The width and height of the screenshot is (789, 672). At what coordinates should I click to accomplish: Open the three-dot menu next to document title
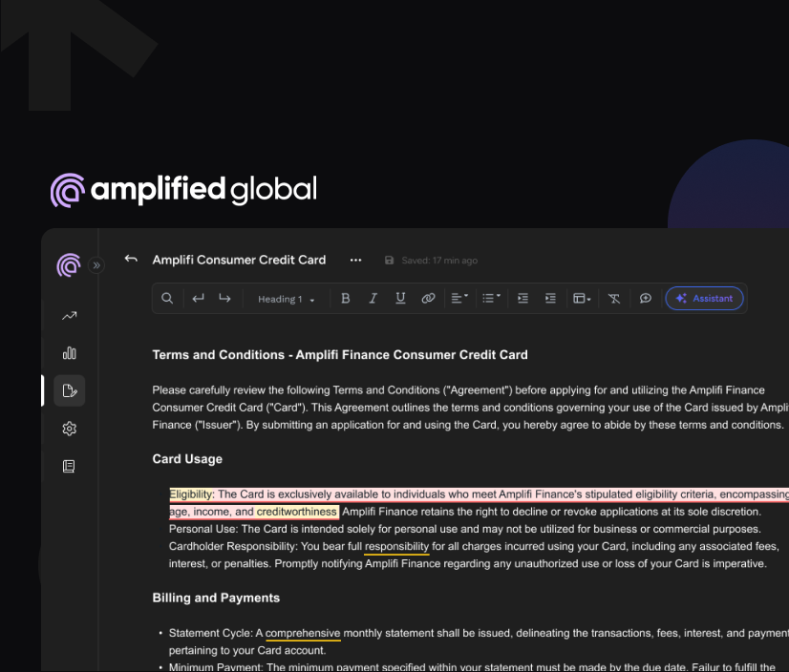(355, 260)
